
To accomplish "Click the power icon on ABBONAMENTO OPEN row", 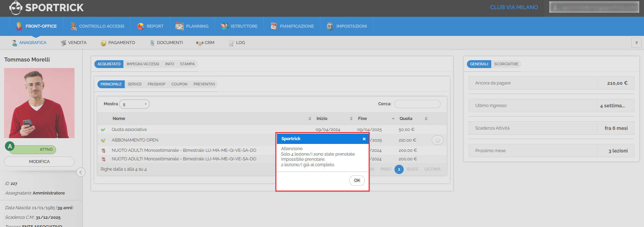I will (438, 140).
